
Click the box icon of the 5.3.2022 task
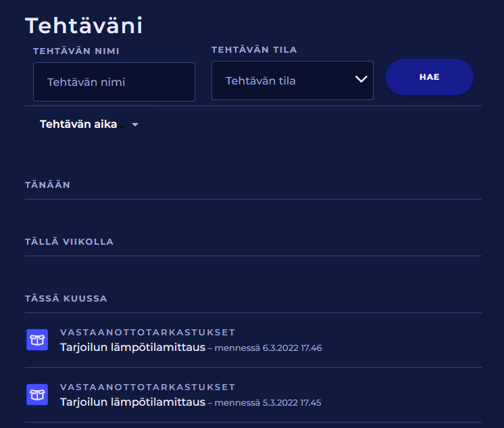(37, 395)
